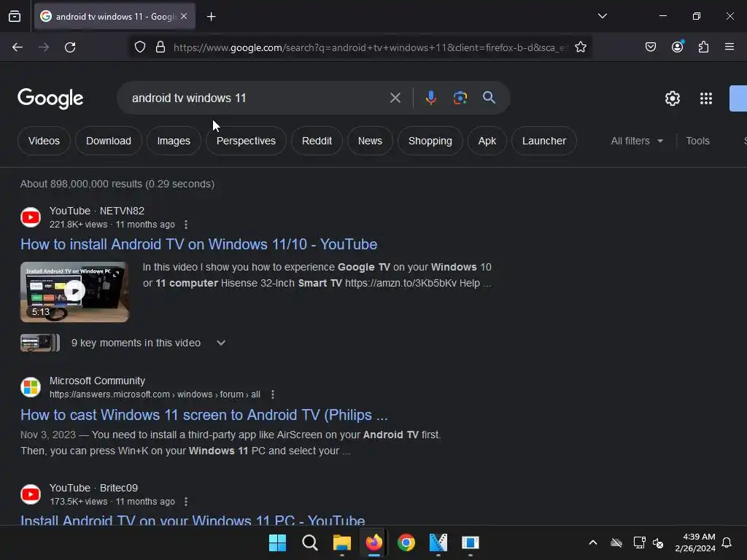Reload the current page
The height and width of the screenshot is (560, 747).
pos(70,47)
